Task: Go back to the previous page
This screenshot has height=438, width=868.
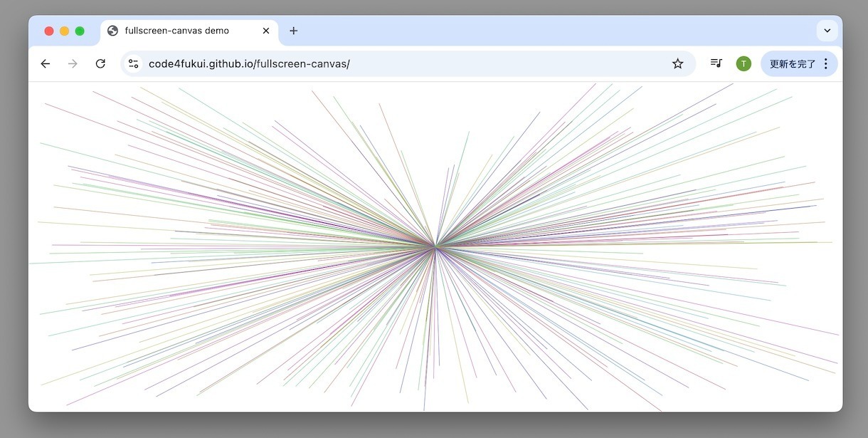Action: point(46,64)
